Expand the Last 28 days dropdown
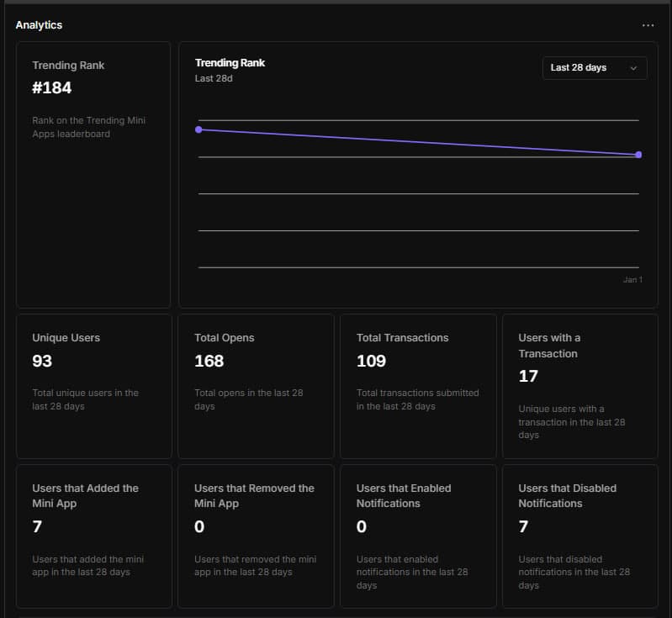672x618 pixels. [595, 68]
